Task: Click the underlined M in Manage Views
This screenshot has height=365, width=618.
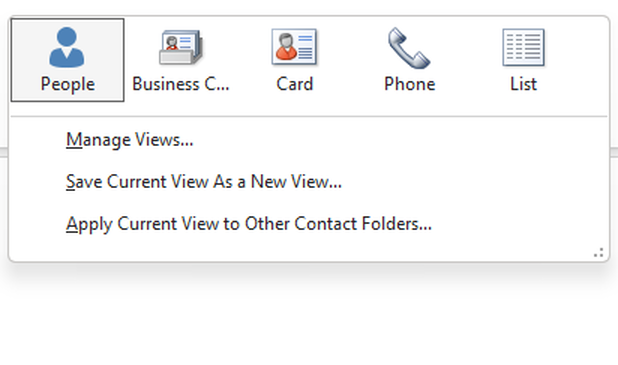Action: coord(74,140)
